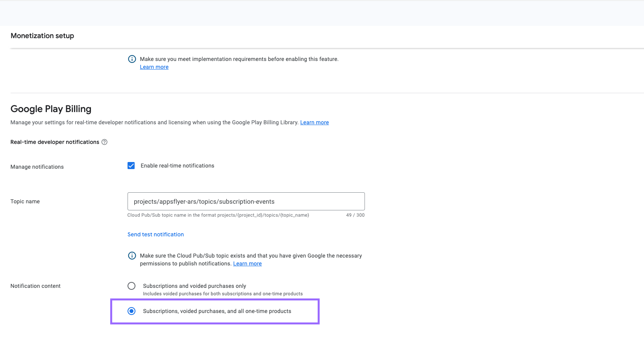Click the Cloud Pub/Sub topic format hint text

(x=218, y=215)
